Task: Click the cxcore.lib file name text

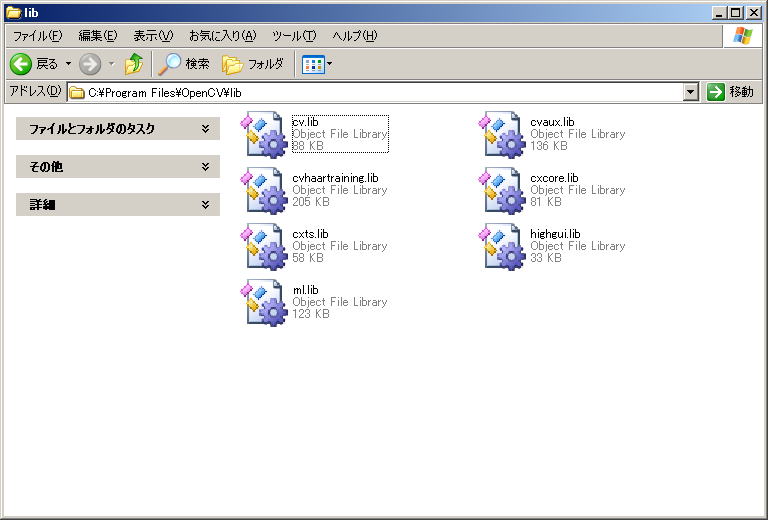Action: coord(554,178)
